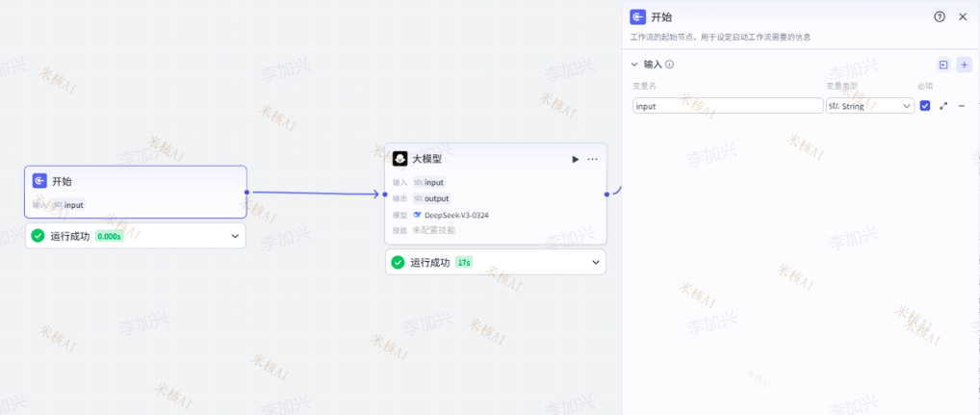Screen dimensions: 980x415
Task: Add a new input variable with plus
Action: pos(964,65)
